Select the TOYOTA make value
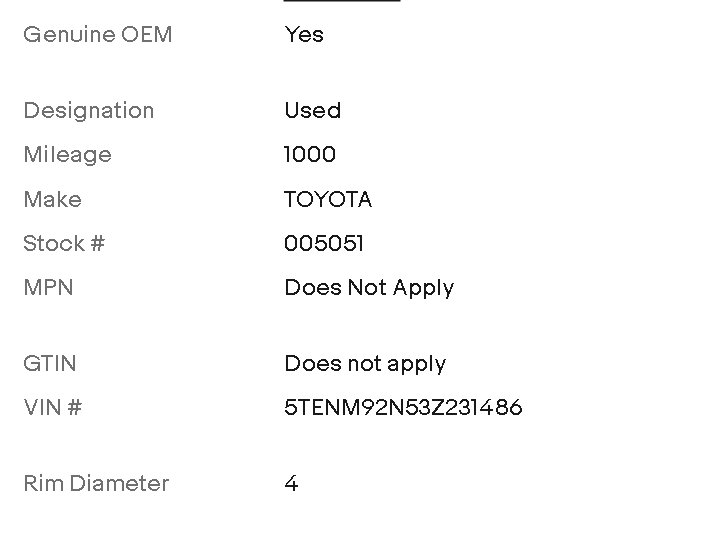The width and height of the screenshot is (713, 533). (x=328, y=199)
